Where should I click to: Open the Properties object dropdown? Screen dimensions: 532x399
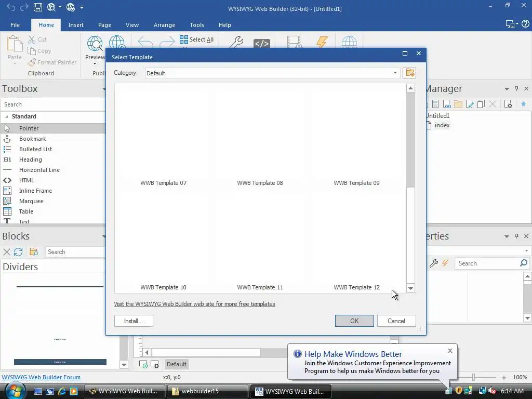pyautogui.click(x=526, y=251)
